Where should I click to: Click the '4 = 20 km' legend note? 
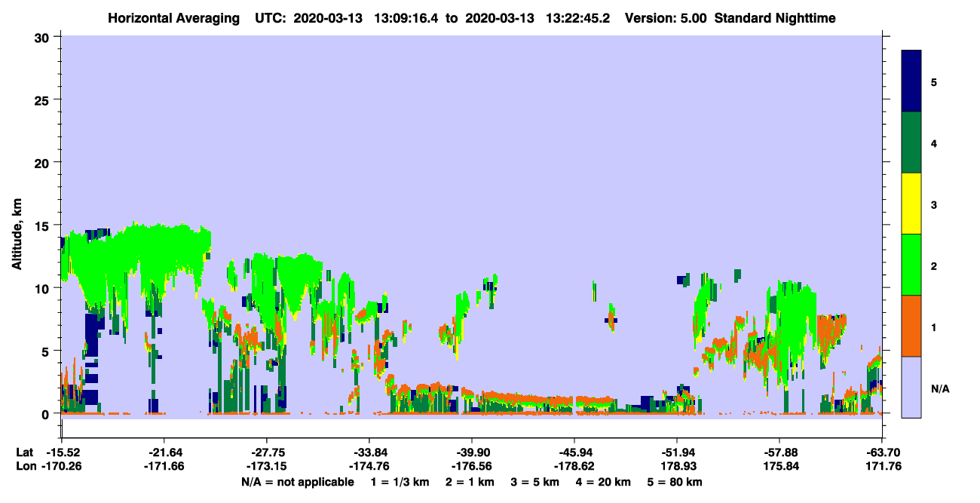[603, 482]
